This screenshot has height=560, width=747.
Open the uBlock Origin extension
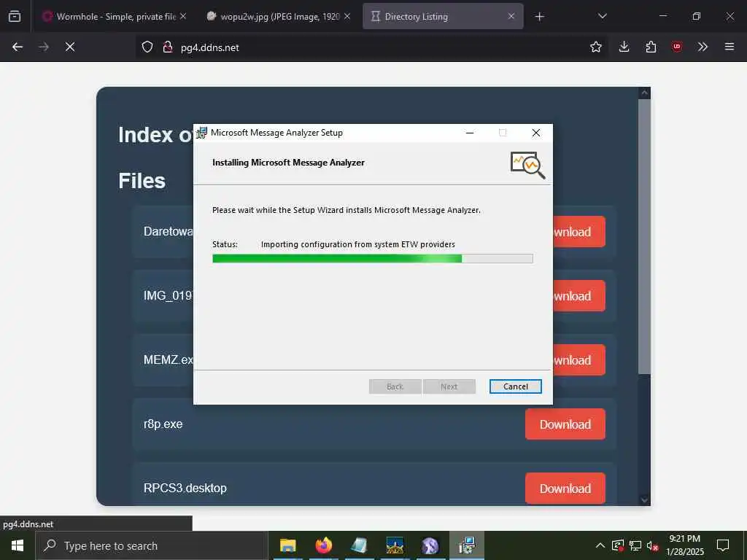(677, 47)
